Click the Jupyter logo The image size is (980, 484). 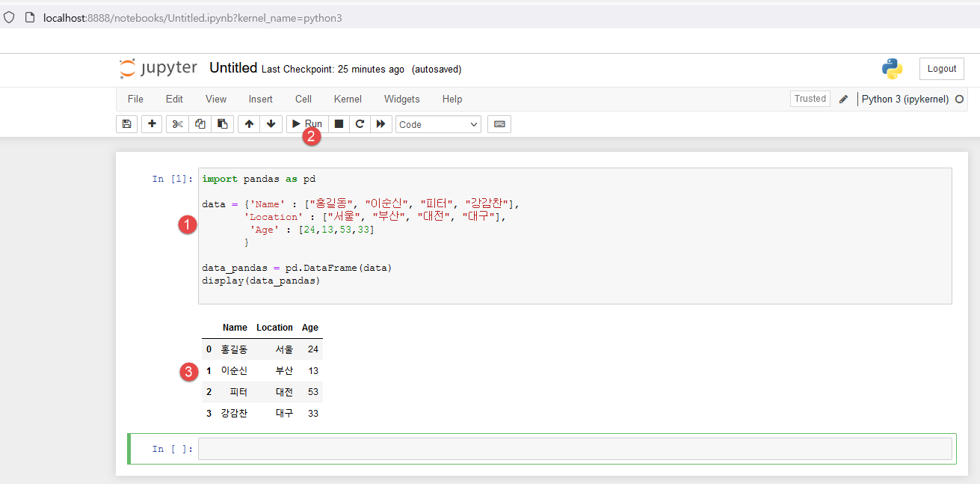coord(158,69)
